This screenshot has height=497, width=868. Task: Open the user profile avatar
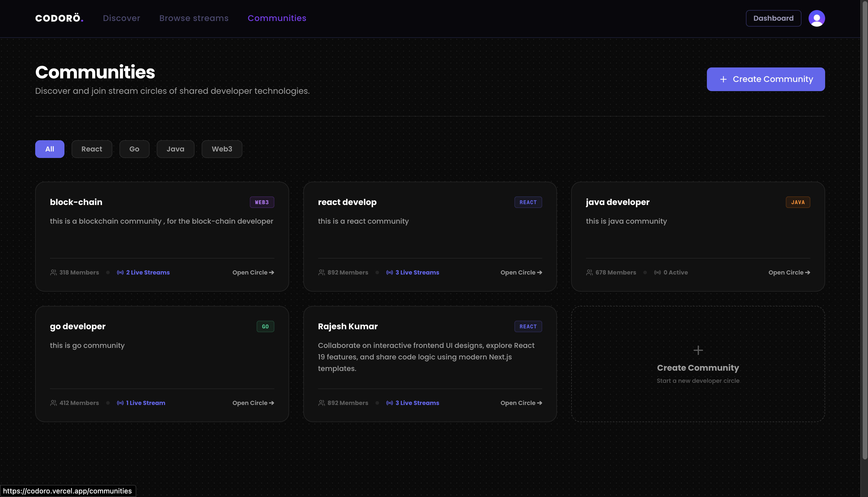tap(817, 18)
